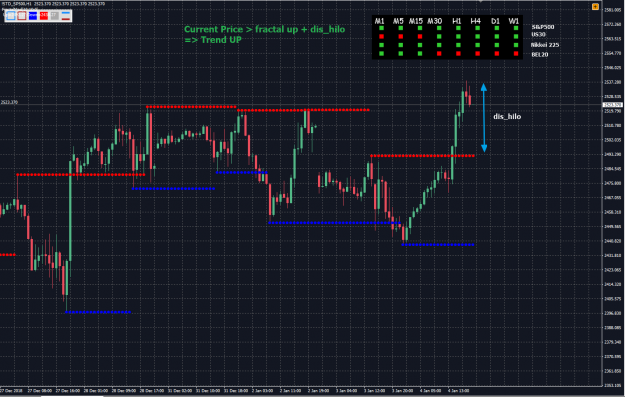Click the red US30 M1 trend square
This screenshot has width=625, height=397.
[x=381, y=37]
